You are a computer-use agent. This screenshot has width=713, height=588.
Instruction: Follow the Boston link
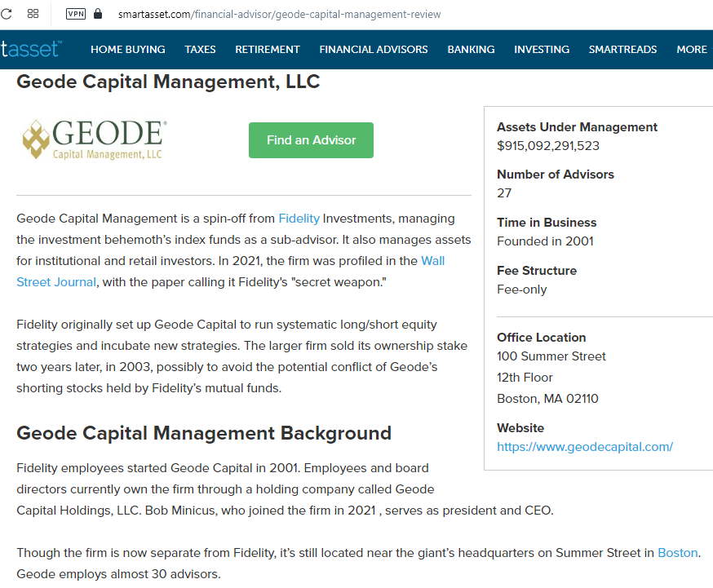678,553
